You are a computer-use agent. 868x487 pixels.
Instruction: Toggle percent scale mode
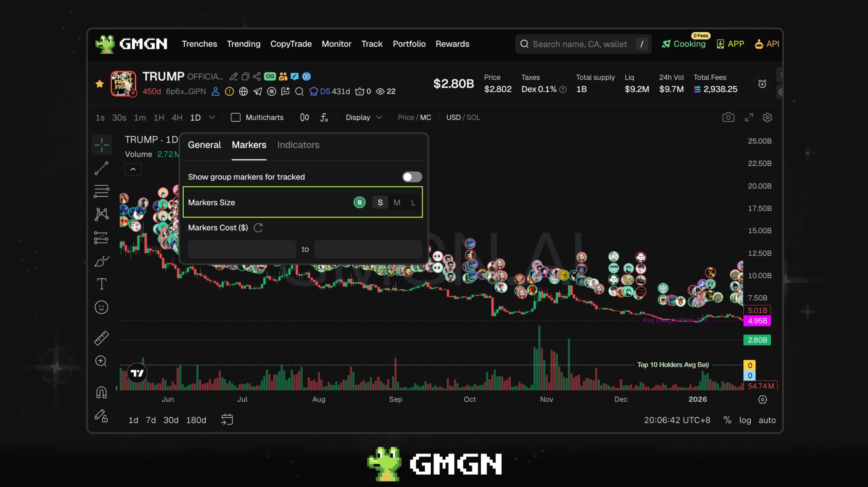coord(727,420)
